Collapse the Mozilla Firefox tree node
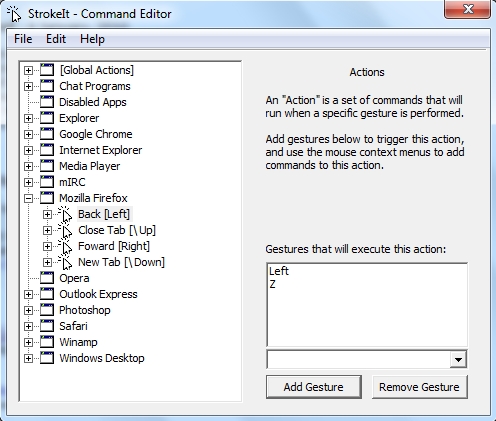This screenshot has height=421, width=496. [28, 198]
